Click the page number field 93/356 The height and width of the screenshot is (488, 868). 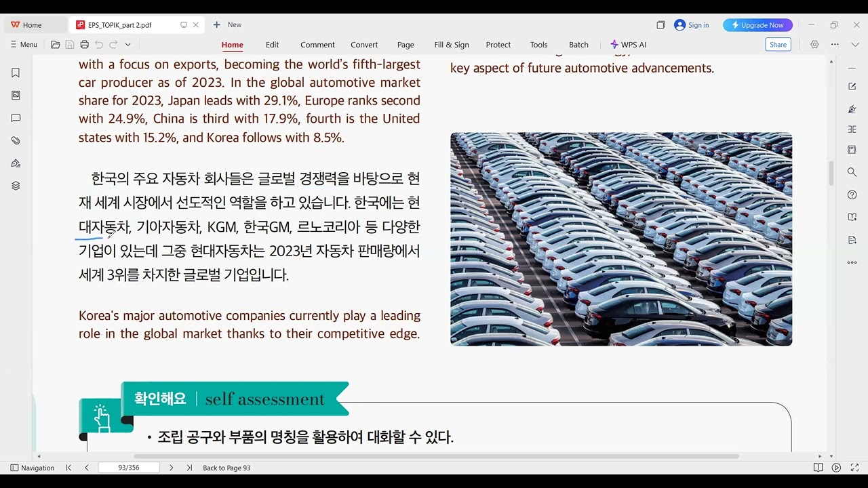(x=129, y=468)
